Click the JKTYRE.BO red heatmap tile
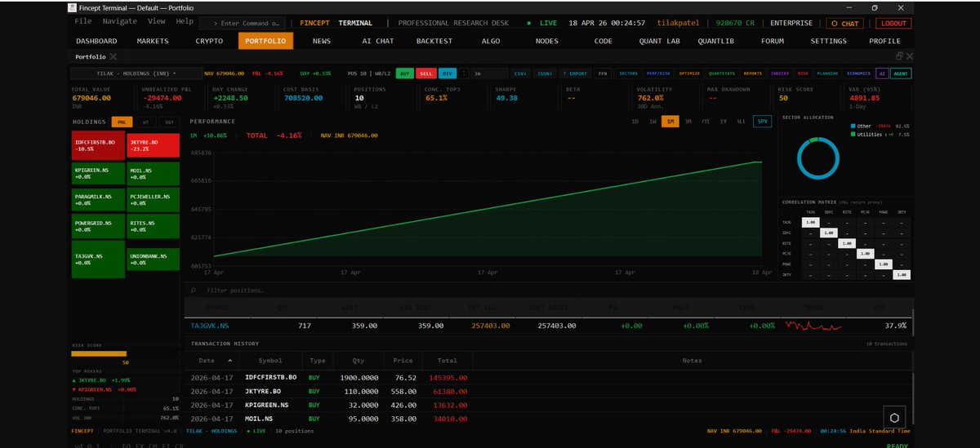This screenshot has width=980, height=448. [154, 145]
